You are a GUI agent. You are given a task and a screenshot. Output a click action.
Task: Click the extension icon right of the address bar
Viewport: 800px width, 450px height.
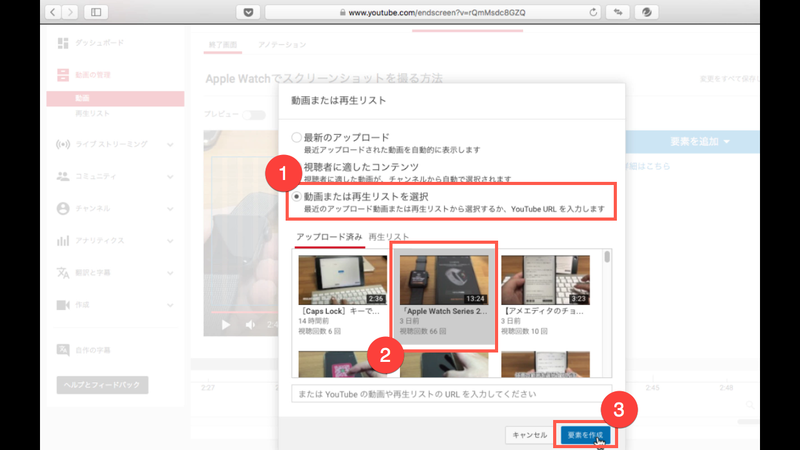click(618, 12)
